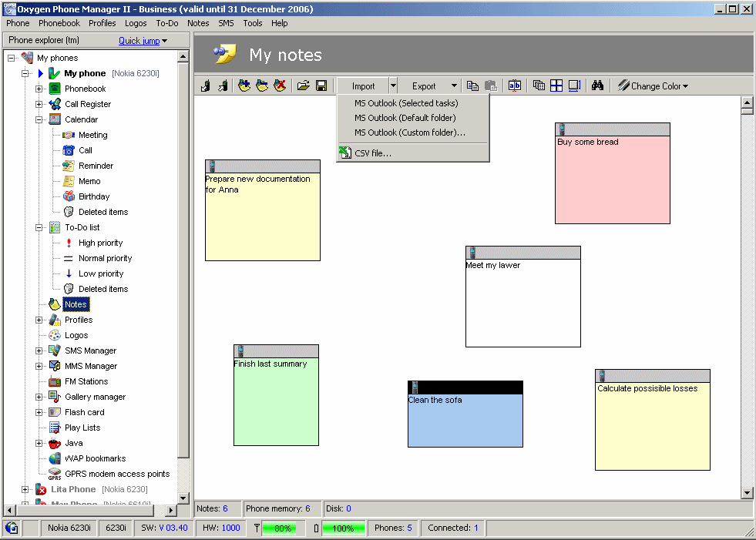
Task: Click the open folder icon in toolbar
Action: coord(304,86)
